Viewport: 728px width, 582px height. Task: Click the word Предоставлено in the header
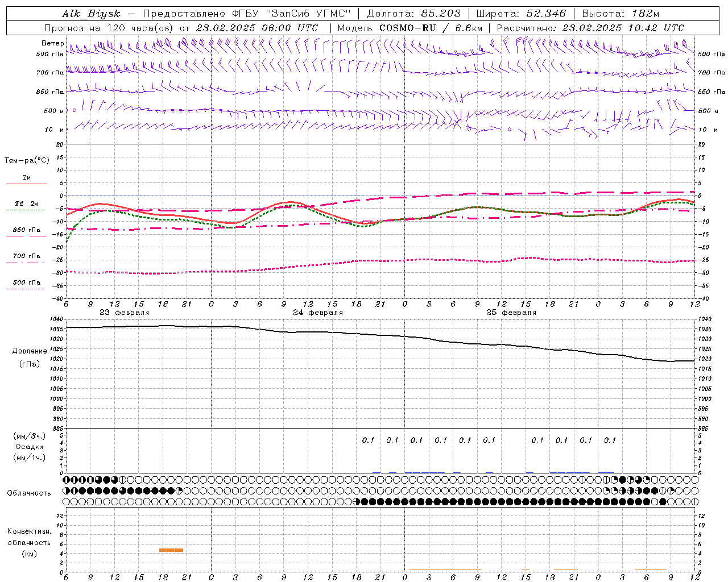point(184,14)
